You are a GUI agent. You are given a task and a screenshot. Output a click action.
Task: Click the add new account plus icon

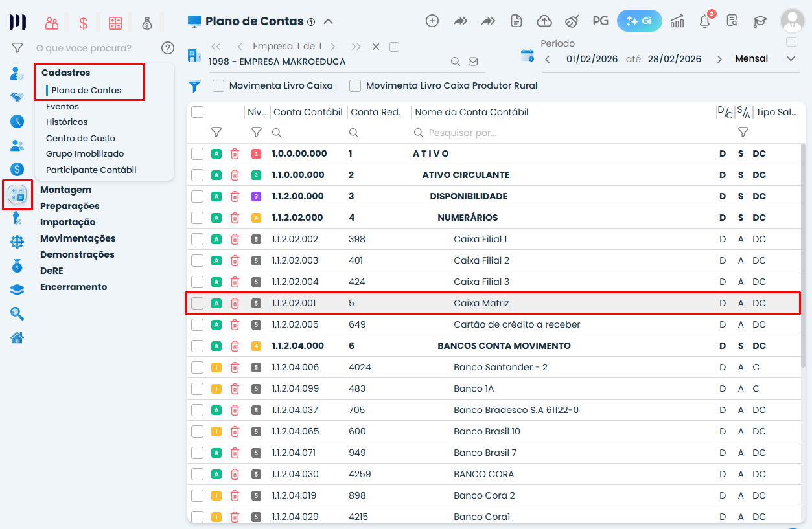[432, 21]
